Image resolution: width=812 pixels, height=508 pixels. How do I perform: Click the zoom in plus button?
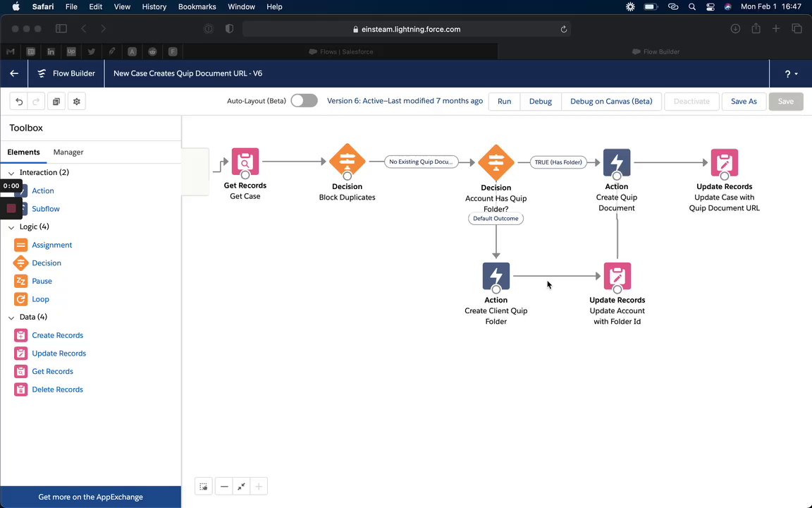[259, 487]
